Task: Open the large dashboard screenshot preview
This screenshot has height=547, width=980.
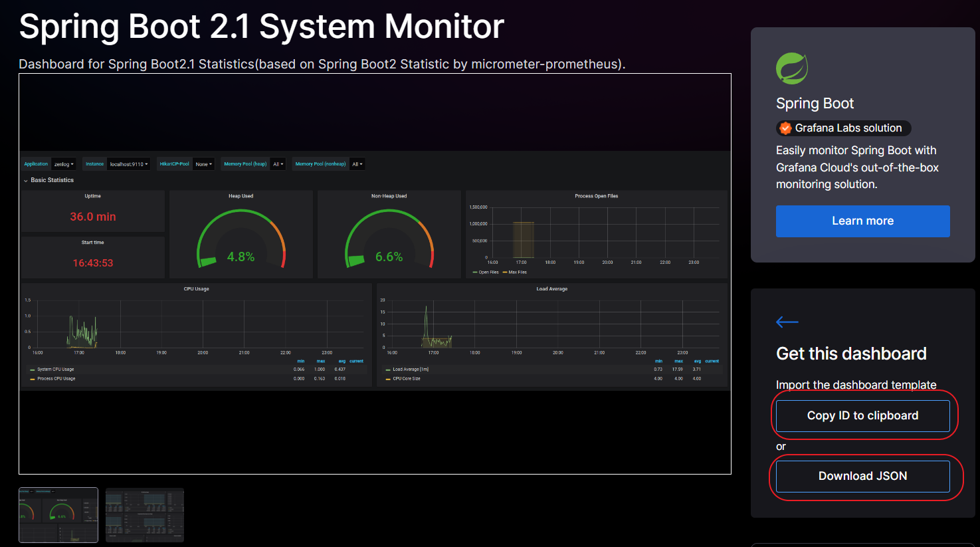Action: [x=375, y=274]
